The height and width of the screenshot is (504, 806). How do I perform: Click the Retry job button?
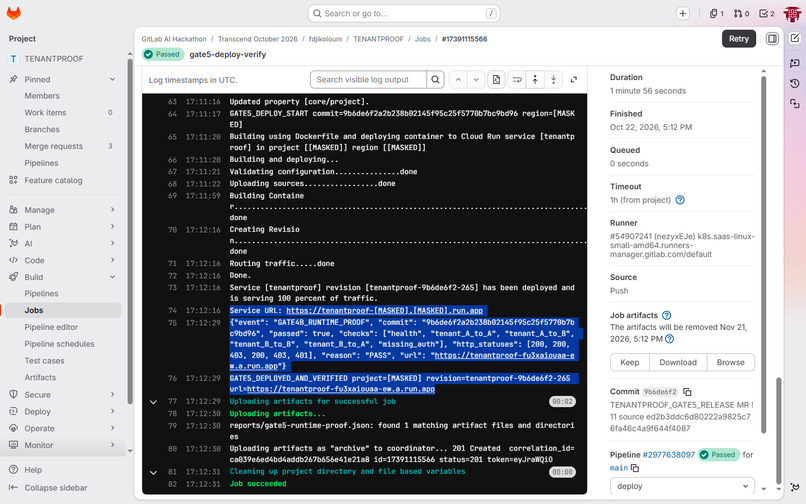point(739,39)
